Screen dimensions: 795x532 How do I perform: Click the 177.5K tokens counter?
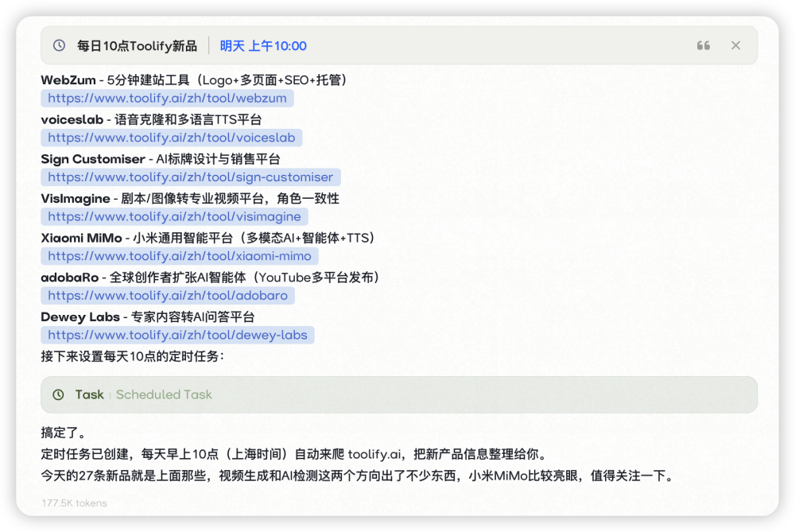click(75, 503)
